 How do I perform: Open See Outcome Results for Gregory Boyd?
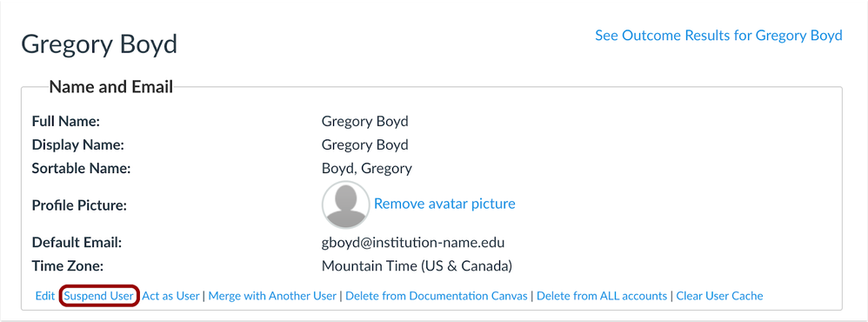718,36
